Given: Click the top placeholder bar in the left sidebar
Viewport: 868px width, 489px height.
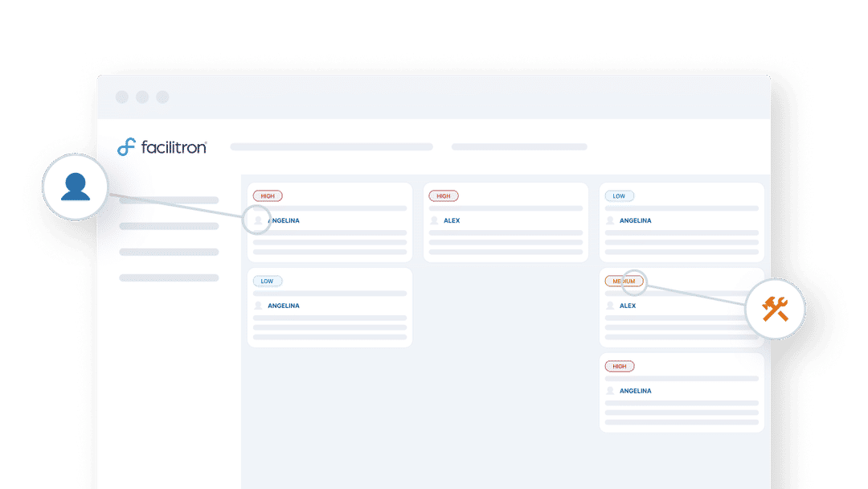Looking at the screenshot, I should (169, 199).
